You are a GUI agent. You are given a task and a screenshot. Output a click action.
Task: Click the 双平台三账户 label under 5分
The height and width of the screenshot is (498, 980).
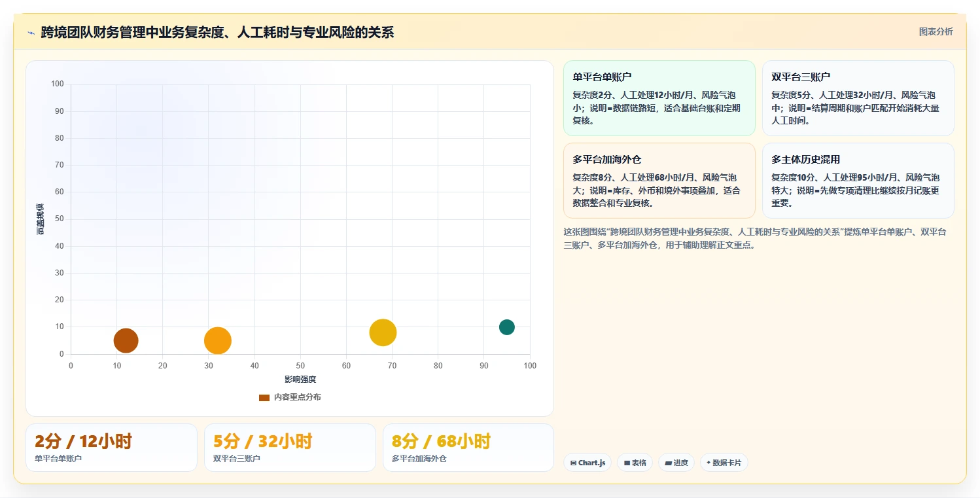point(237,459)
